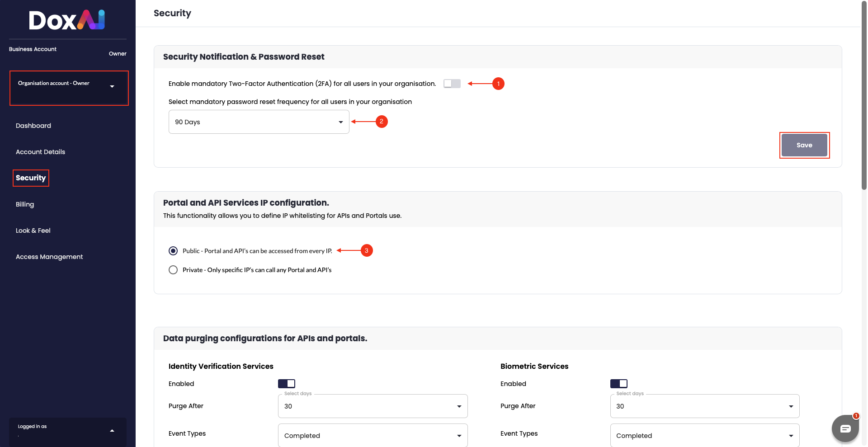Click the DoxAI logo
The width and height of the screenshot is (868, 447).
[67, 20]
